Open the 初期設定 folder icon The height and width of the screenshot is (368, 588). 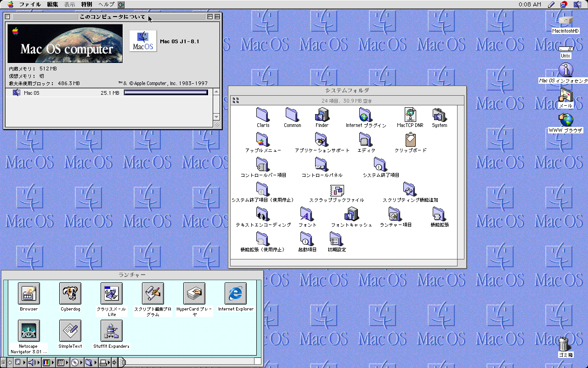(336, 239)
